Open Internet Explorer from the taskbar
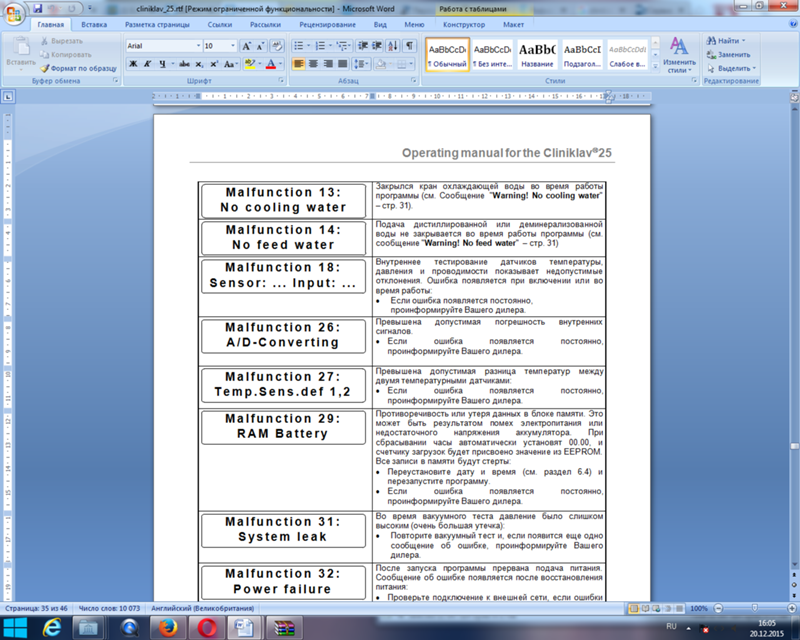 (52, 628)
